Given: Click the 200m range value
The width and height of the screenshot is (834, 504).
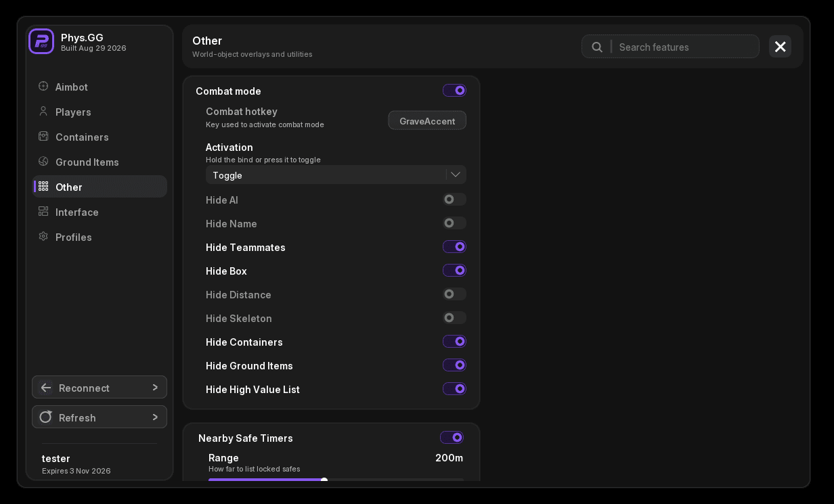Looking at the screenshot, I should coord(449,458).
